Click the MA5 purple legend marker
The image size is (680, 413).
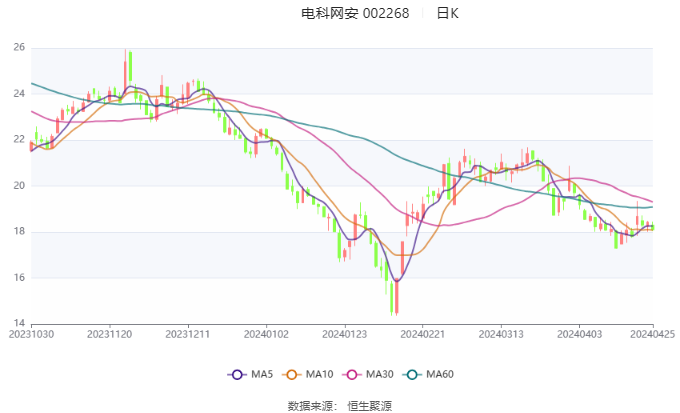[237, 374]
